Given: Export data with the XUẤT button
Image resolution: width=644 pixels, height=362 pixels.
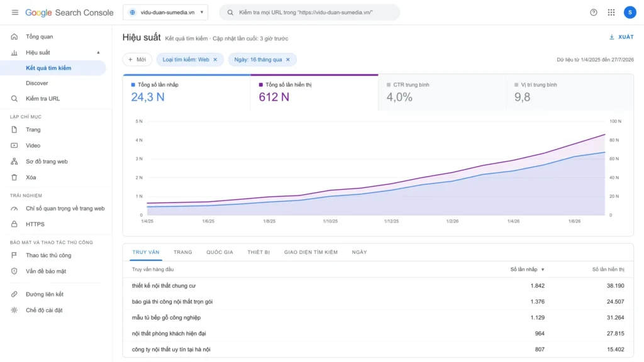Looking at the screenshot, I should (621, 37).
